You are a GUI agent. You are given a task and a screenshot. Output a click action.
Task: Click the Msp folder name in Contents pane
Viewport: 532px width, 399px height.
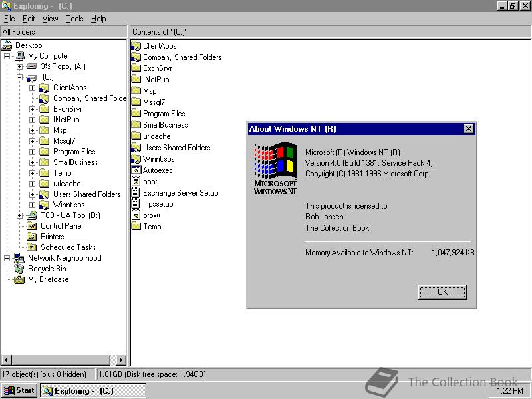150,91
